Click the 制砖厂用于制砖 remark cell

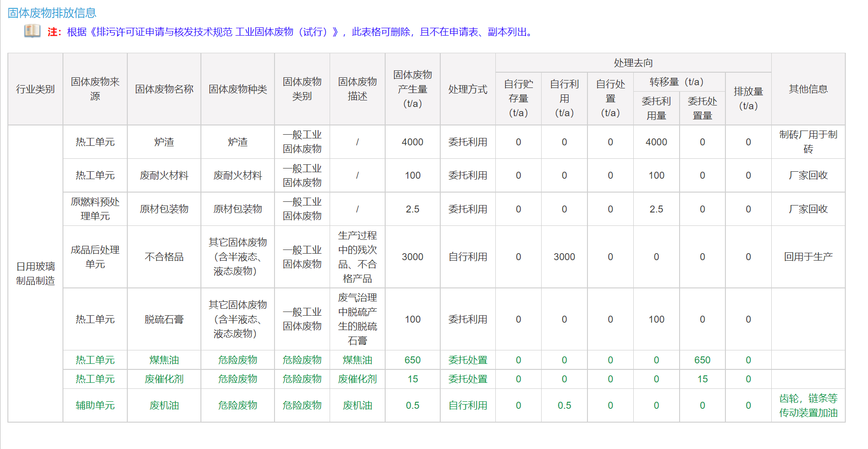point(808,142)
